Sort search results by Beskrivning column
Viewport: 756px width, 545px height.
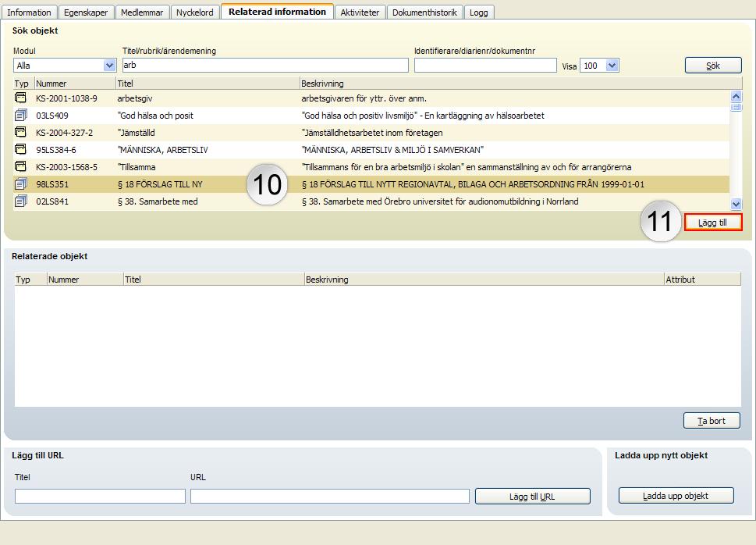(x=520, y=84)
